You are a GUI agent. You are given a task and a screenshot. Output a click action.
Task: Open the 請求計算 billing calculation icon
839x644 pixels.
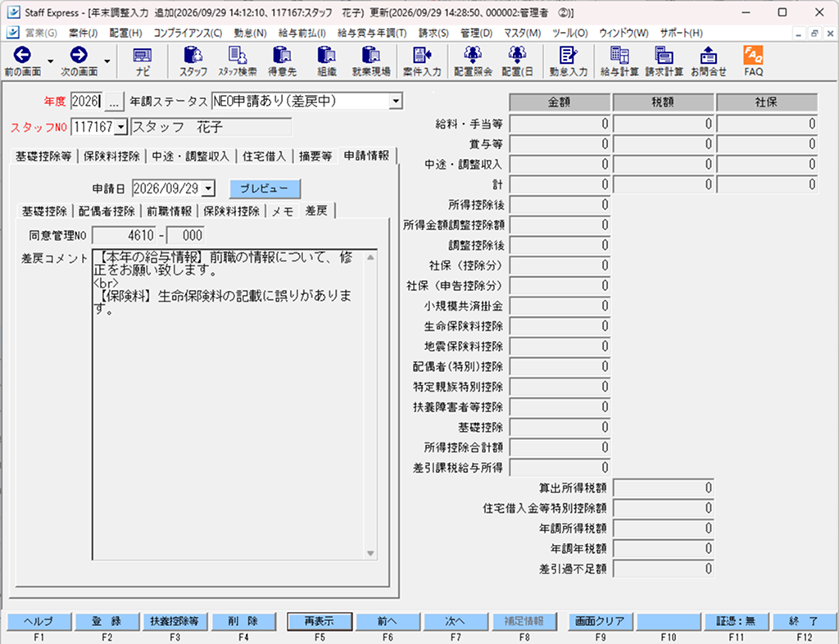coord(664,61)
